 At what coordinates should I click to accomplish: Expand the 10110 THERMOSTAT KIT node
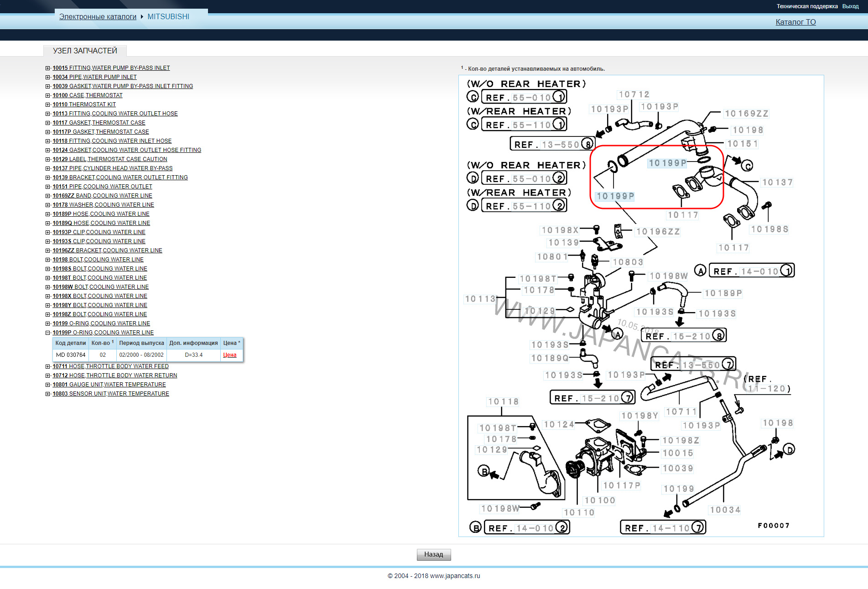48,104
